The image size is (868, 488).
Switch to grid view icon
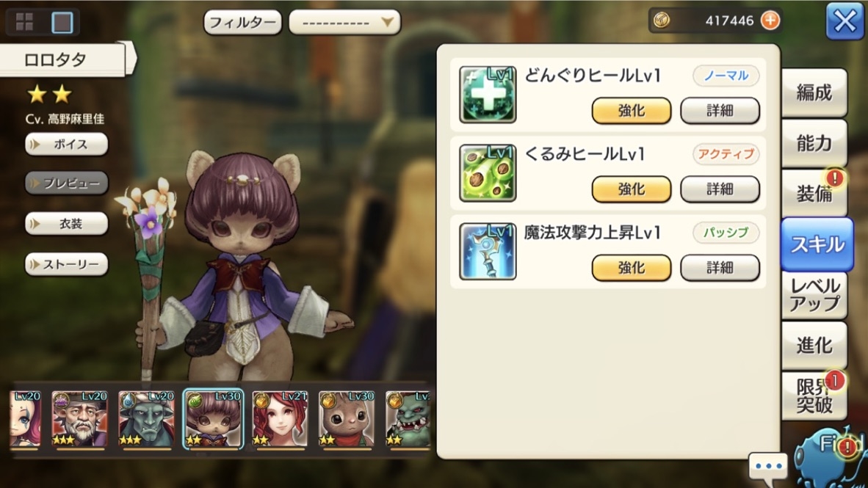(24, 22)
